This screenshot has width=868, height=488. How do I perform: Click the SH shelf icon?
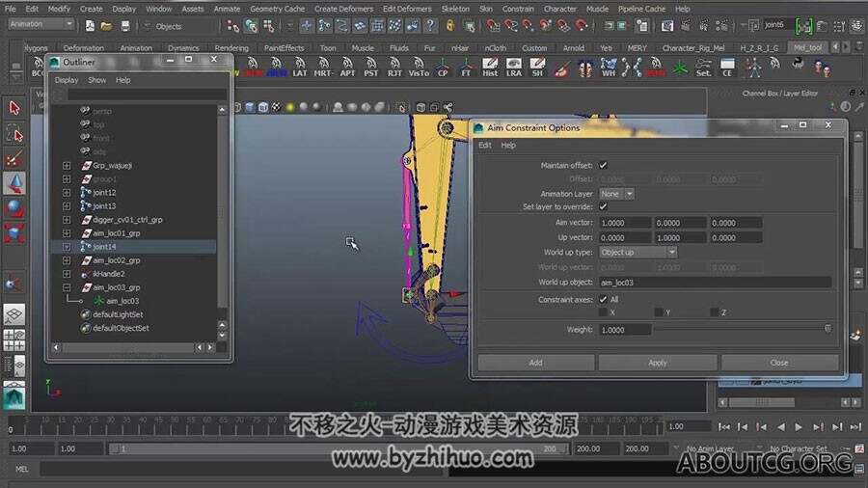(537, 67)
